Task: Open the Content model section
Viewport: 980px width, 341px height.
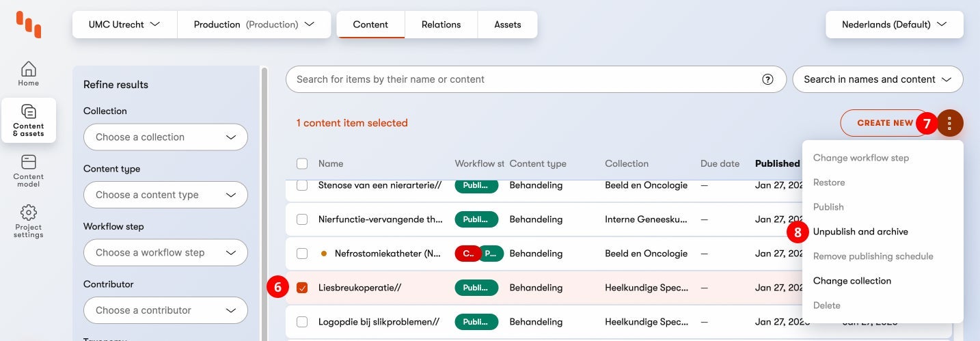Action: pyautogui.click(x=29, y=170)
